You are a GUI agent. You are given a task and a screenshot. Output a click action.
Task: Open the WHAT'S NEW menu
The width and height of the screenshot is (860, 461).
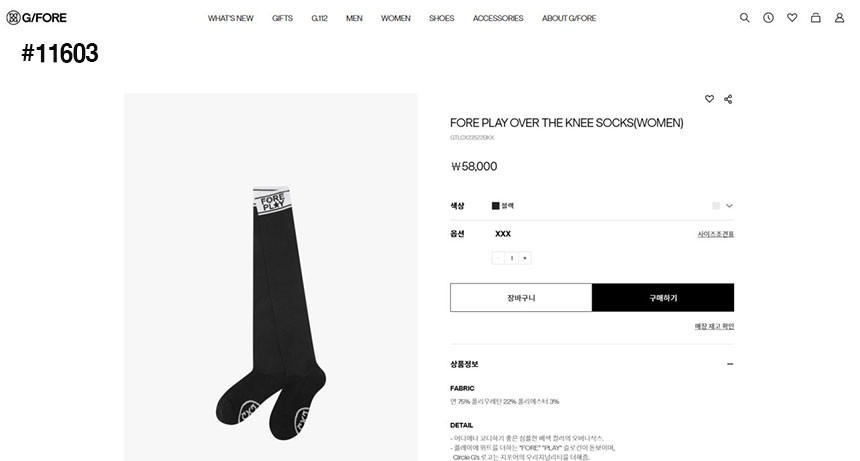pos(230,18)
